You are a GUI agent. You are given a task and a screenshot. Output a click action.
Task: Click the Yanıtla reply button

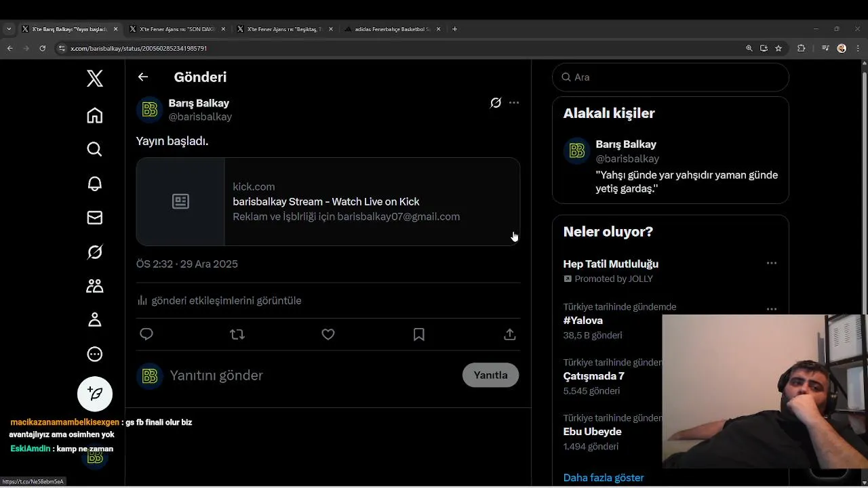click(490, 375)
